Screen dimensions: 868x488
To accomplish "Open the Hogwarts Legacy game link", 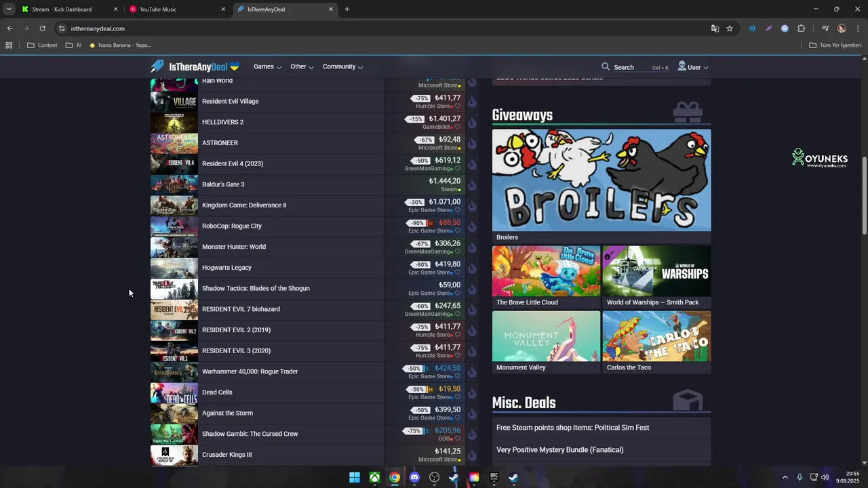I will (x=226, y=268).
